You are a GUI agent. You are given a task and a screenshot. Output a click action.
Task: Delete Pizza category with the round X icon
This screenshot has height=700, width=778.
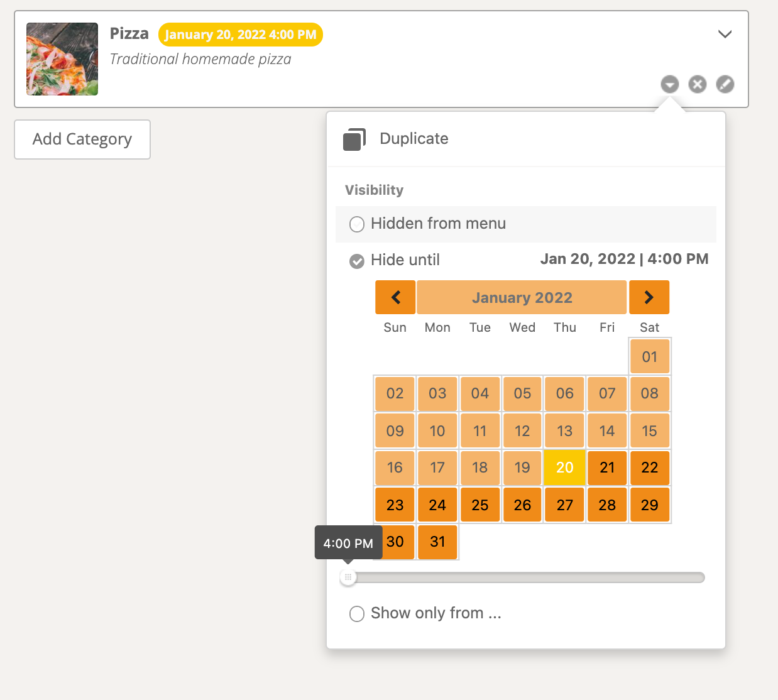coord(698,84)
